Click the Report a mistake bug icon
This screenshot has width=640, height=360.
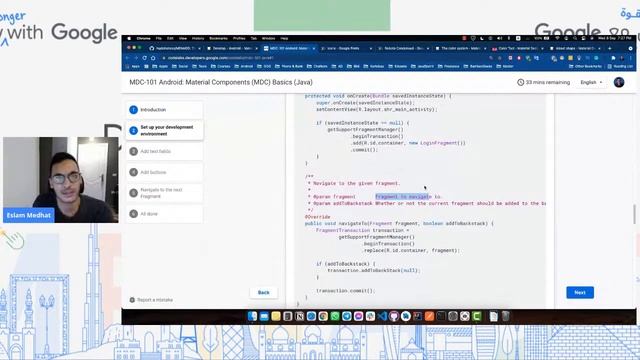coord(132,300)
